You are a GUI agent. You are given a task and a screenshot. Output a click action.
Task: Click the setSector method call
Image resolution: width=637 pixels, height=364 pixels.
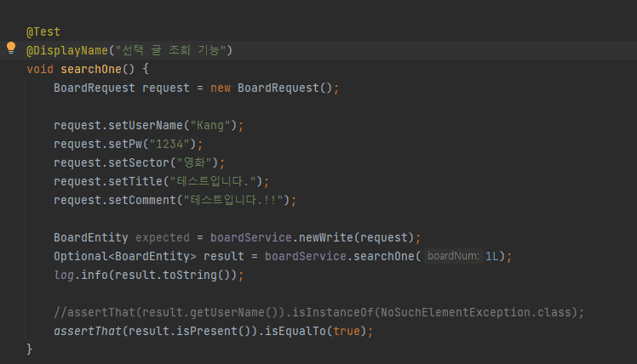click(139, 162)
